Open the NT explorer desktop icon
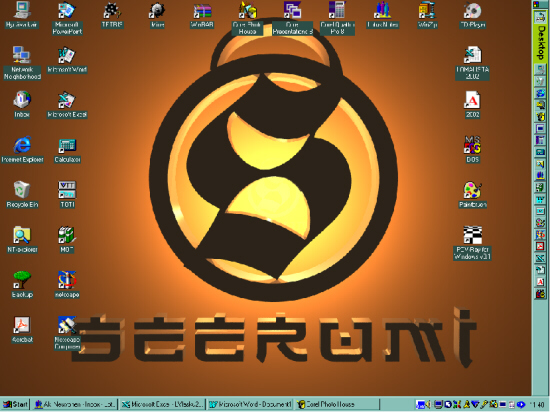The width and height of the screenshot is (550, 412). pyautogui.click(x=22, y=240)
